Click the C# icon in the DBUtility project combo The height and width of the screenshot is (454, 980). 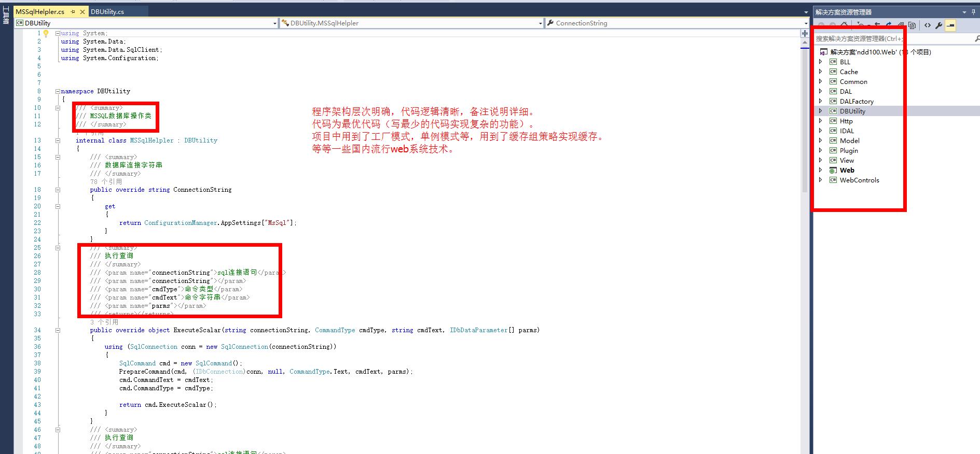click(20, 23)
